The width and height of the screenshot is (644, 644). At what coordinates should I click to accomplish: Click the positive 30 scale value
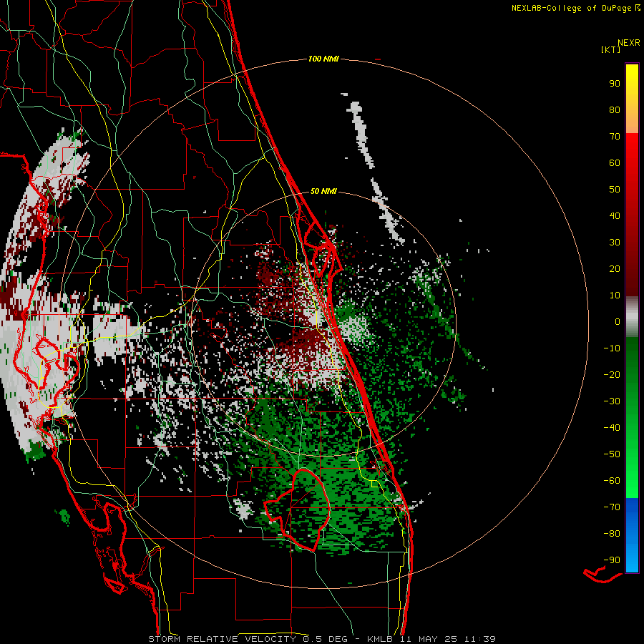coord(615,243)
